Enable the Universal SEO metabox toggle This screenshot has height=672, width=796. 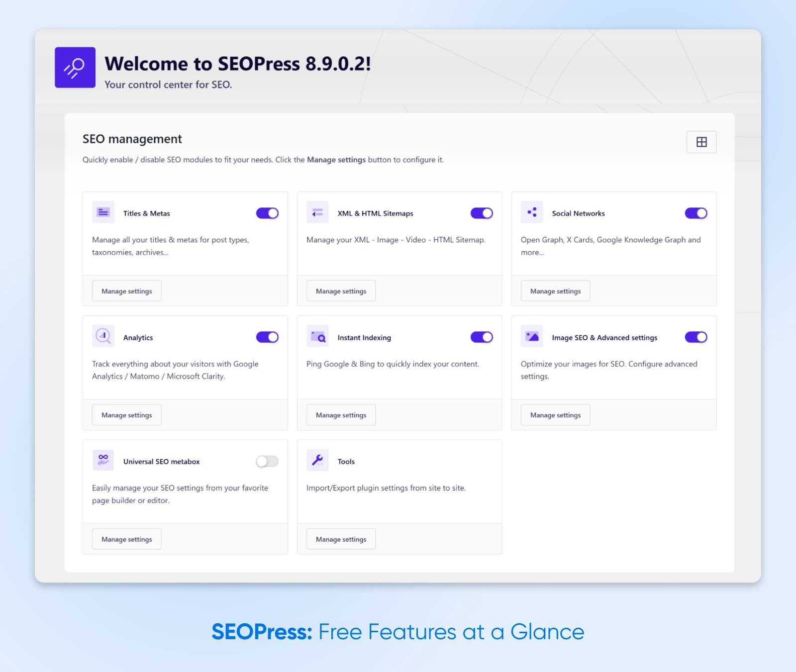[x=267, y=462]
